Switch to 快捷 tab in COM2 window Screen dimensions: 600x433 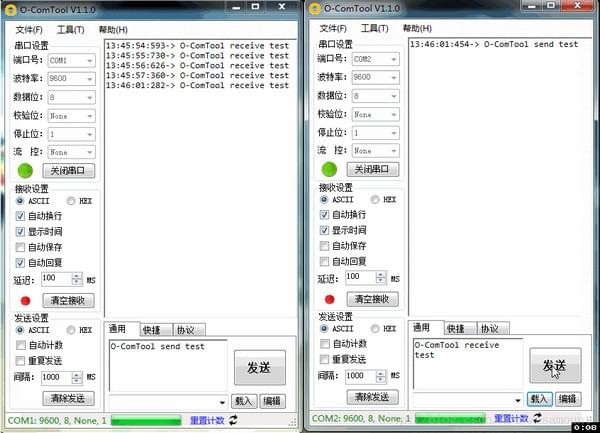point(460,328)
